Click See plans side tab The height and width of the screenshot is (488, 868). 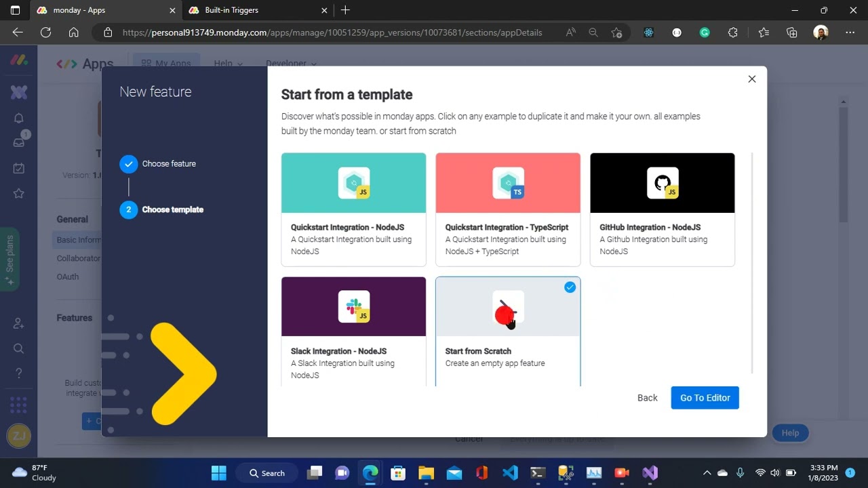9,259
